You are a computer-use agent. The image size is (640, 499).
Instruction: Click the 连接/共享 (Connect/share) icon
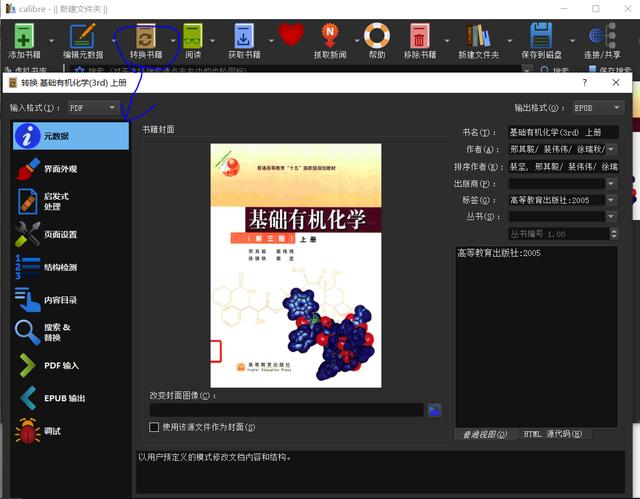pyautogui.click(x=602, y=36)
